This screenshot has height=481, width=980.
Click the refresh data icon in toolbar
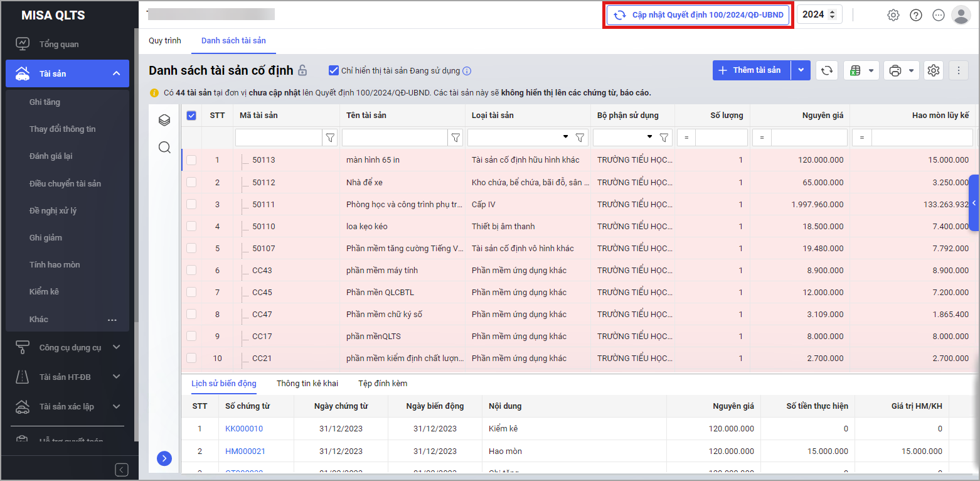pyautogui.click(x=827, y=70)
